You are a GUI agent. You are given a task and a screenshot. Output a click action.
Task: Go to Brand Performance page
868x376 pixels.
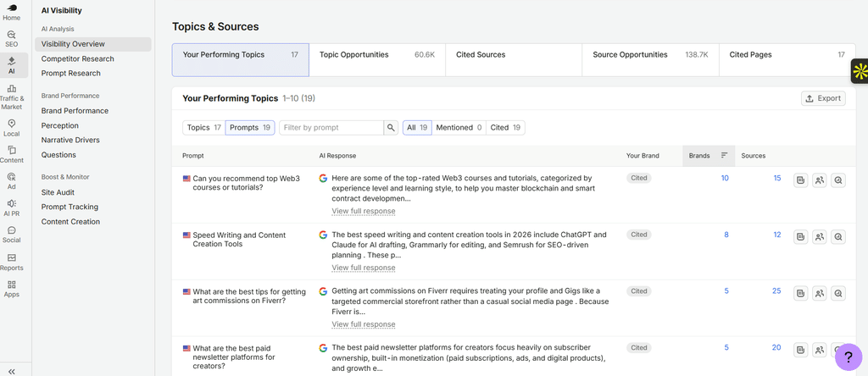click(75, 111)
